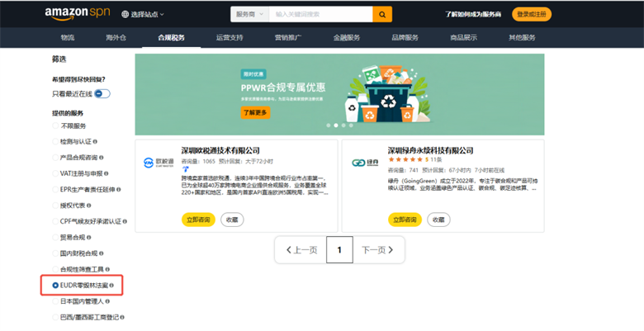Open info icon next to 产品合规咨询
The image size is (644, 331).
101,158
